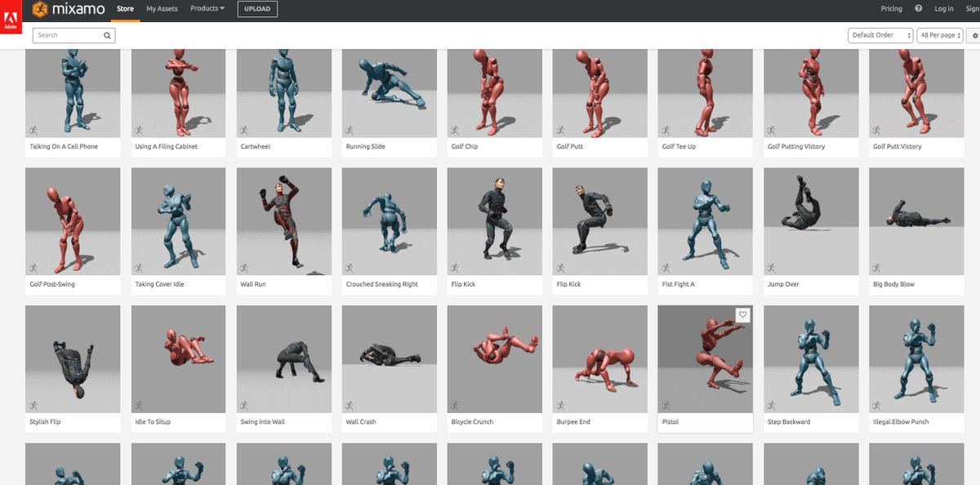980x485 pixels.
Task: Click the Log in link
Action: click(944, 9)
